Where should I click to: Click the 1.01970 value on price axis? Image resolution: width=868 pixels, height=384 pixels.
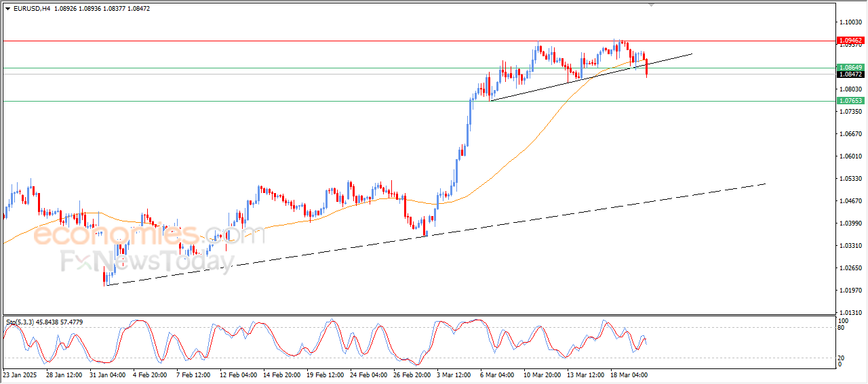point(850,291)
